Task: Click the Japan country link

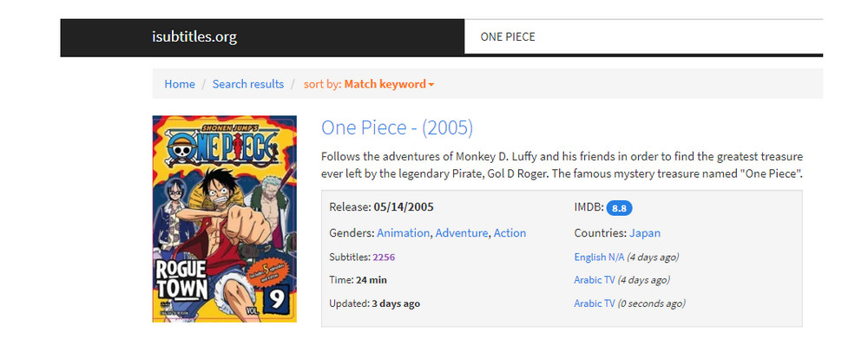Action: tap(645, 233)
